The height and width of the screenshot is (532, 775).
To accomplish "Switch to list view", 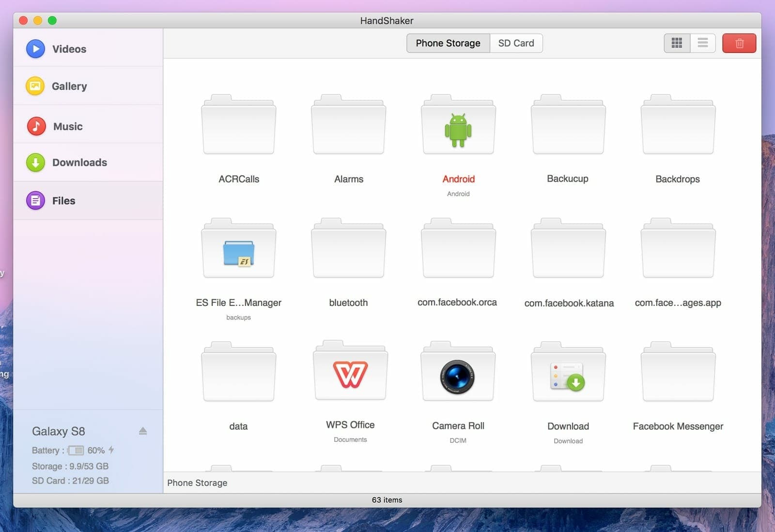I will tap(703, 43).
